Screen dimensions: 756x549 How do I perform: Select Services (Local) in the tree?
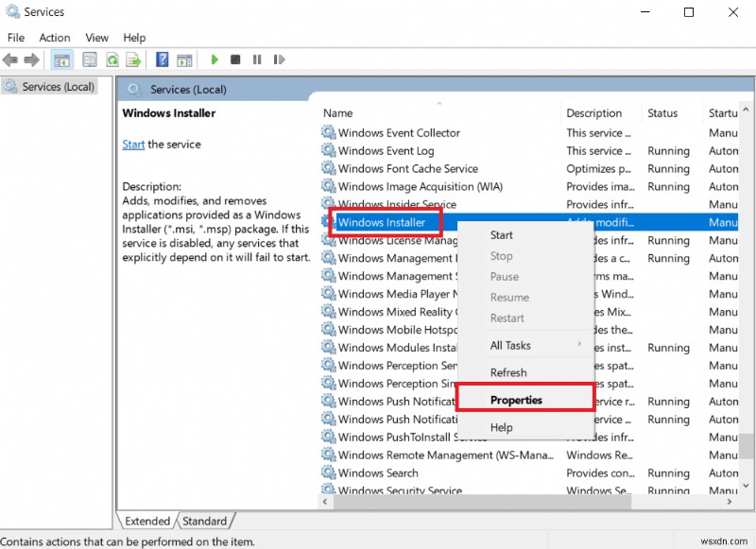tap(58, 87)
